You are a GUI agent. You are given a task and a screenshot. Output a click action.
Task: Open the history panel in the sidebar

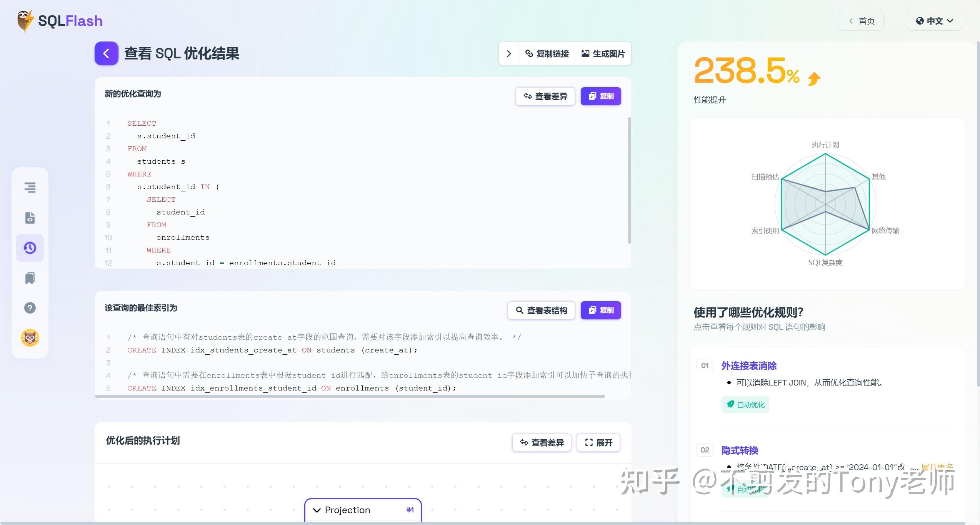pyautogui.click(x=30, y=248)
